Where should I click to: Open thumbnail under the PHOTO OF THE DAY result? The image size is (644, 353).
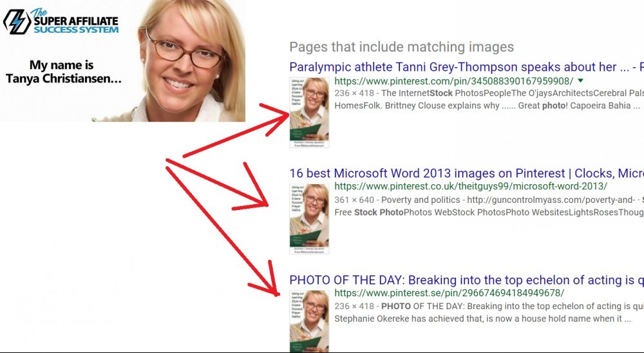tap(309, 321)
